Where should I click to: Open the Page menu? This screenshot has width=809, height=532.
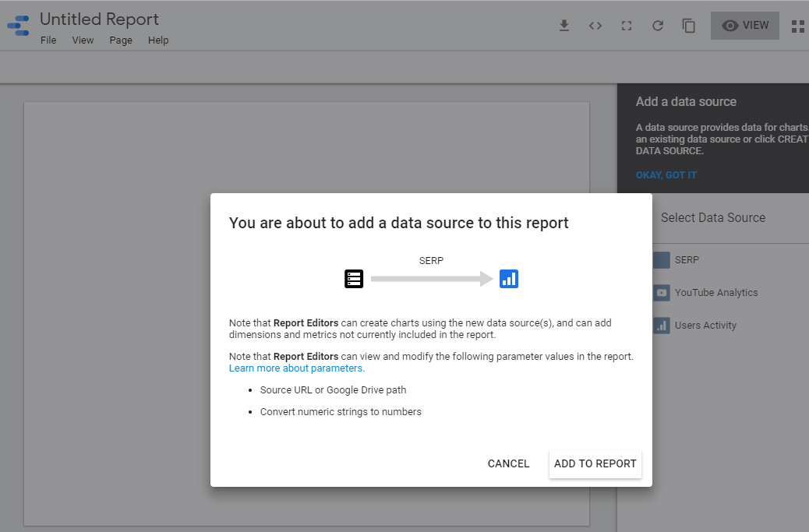click(121, 41)
